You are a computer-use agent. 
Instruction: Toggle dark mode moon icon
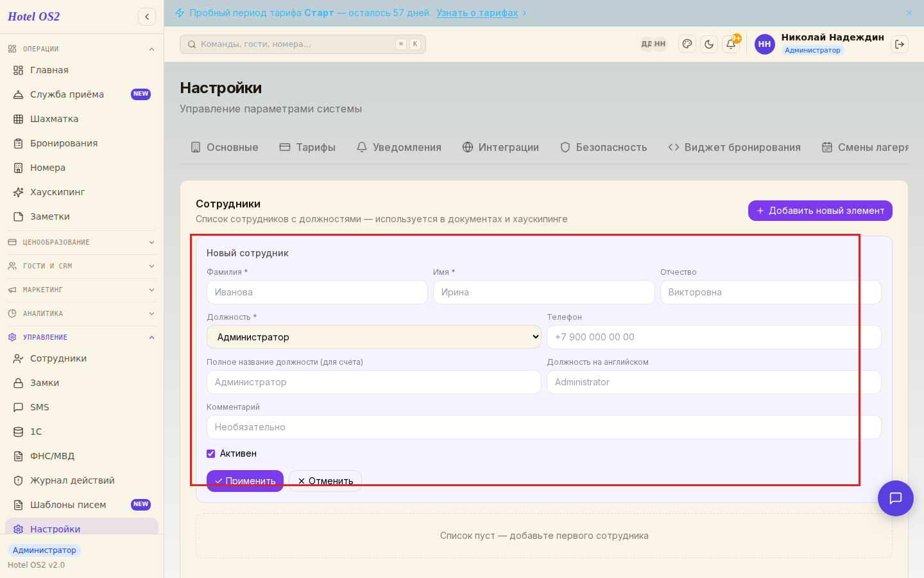coord(709,44)
